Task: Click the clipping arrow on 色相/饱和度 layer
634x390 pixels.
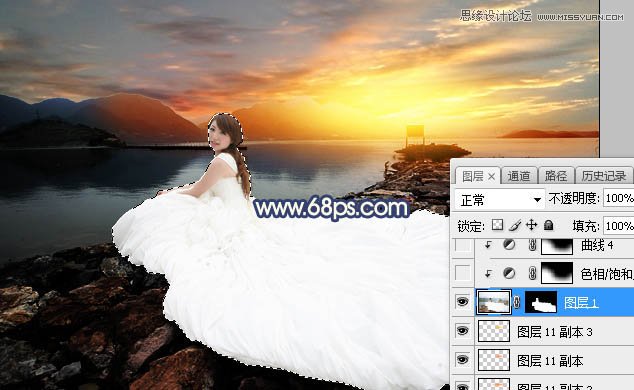Action: [x=488, y=274]
